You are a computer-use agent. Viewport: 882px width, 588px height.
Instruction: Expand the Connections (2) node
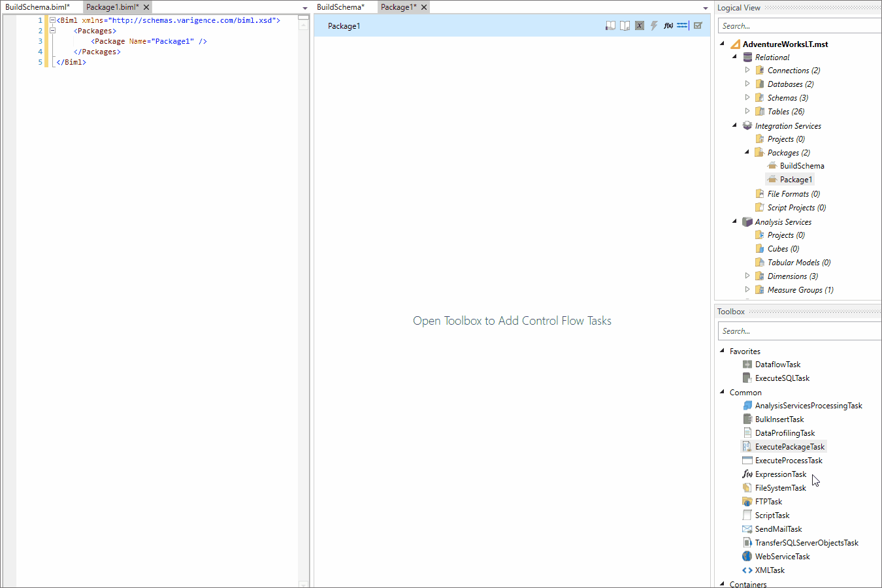[x=747, y=70]
